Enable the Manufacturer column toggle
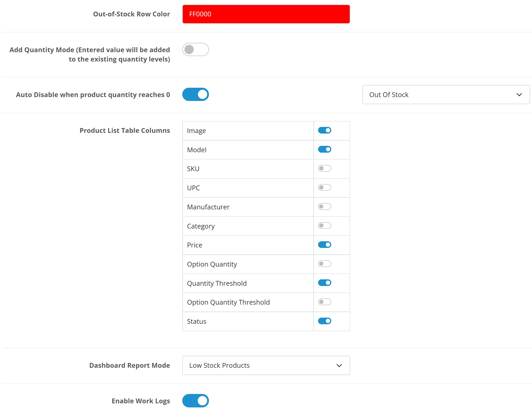This screenshot has width=532, height=409. pos(324,207)
